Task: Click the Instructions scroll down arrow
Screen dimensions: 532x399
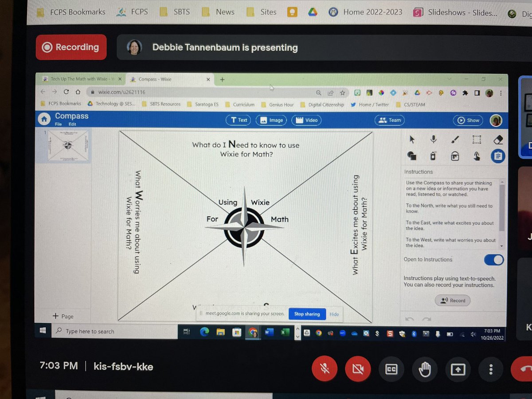Action: pyautogui.click(x=502, y=246)
